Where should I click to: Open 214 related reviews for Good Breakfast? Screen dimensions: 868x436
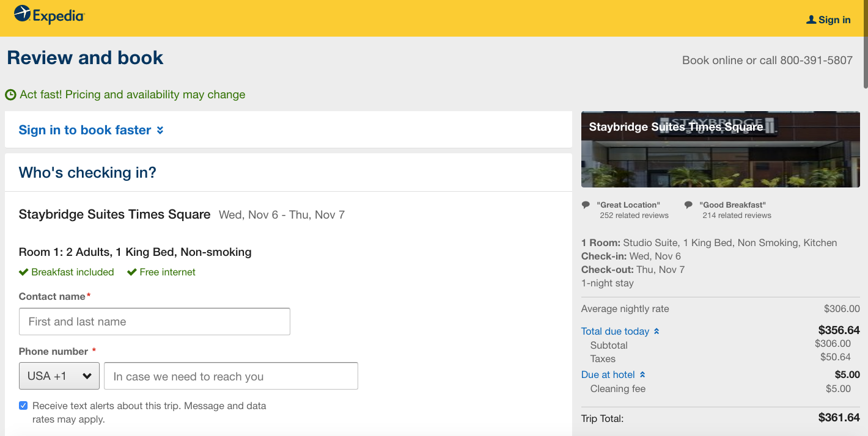(x=737, y=216)
